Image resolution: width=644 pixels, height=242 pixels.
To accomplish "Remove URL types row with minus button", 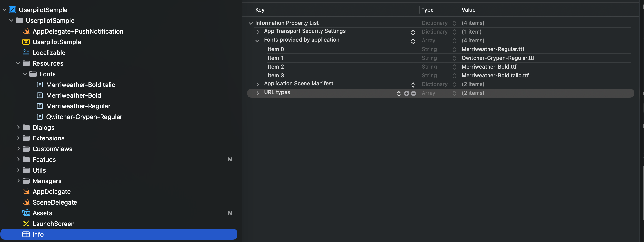I will 414,93.
